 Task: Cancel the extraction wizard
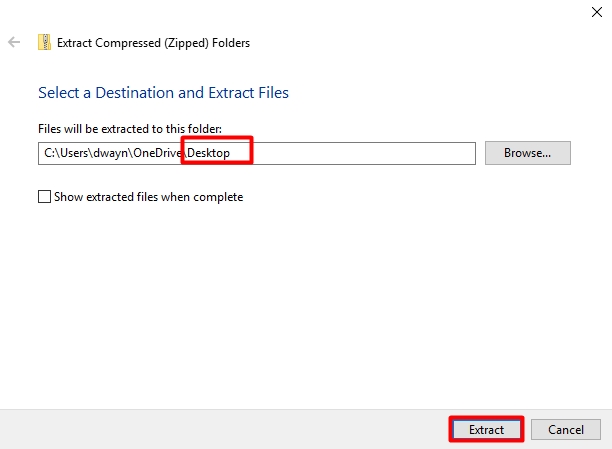[565, 429]
